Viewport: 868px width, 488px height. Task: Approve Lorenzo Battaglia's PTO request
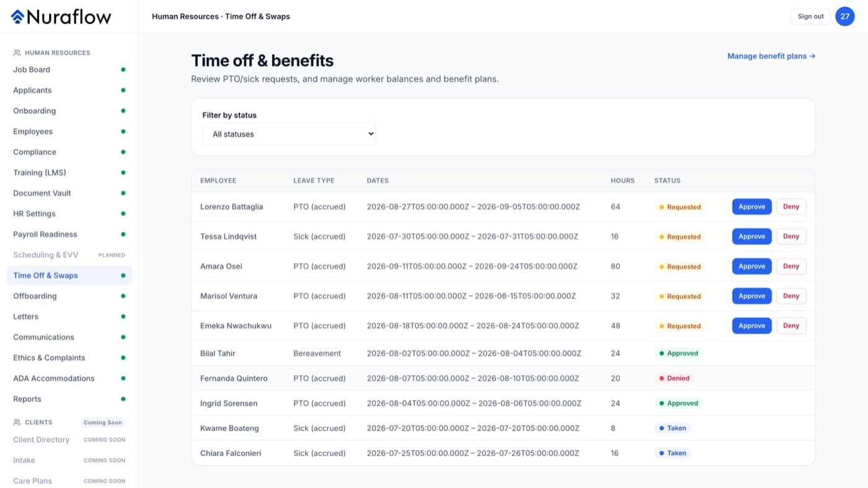751,206
